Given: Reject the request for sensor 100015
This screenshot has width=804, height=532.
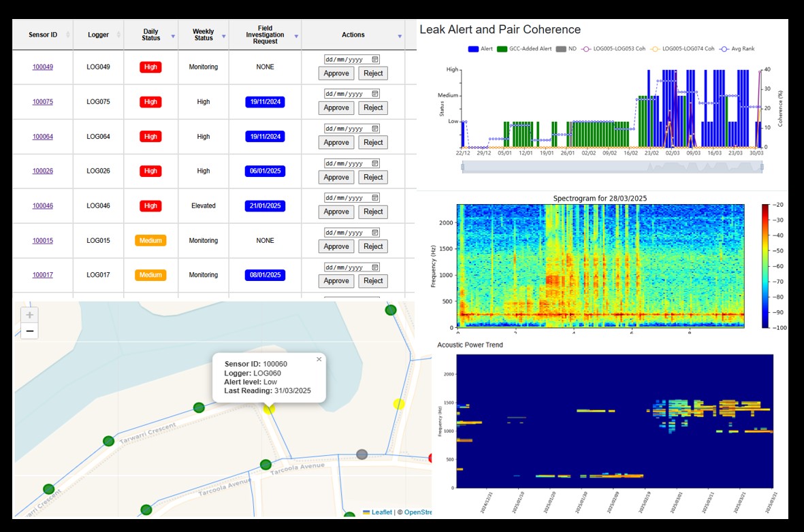Looking at the screenshot, I should [x=373, y=246].
